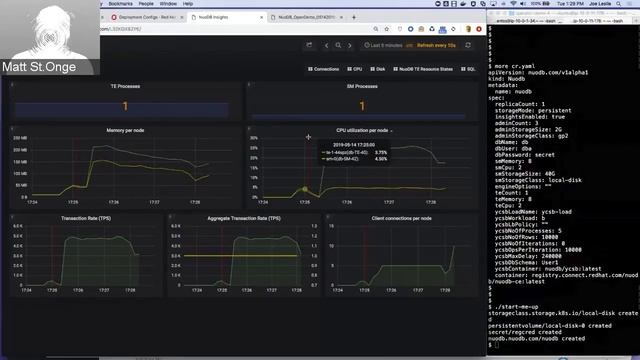This screenshot has width=640, height=360.
Task: Open the Help menu
Action: pyautogui.click(x=188, y=4)
